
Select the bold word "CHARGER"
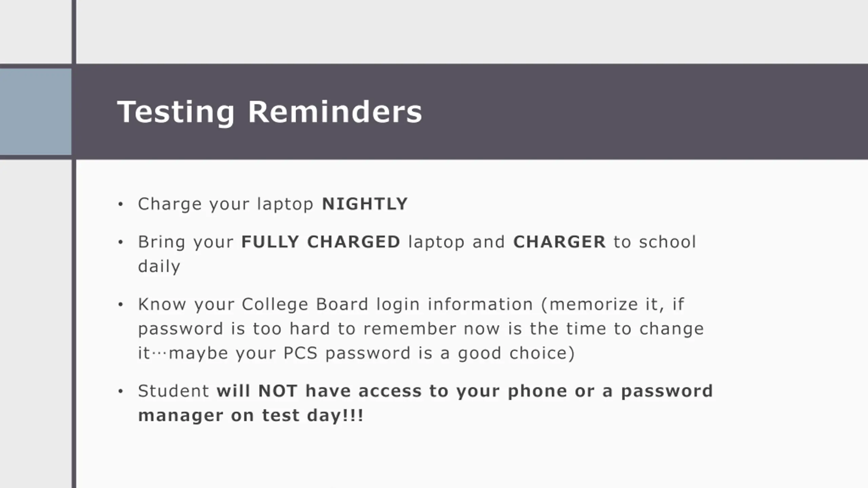559,242
